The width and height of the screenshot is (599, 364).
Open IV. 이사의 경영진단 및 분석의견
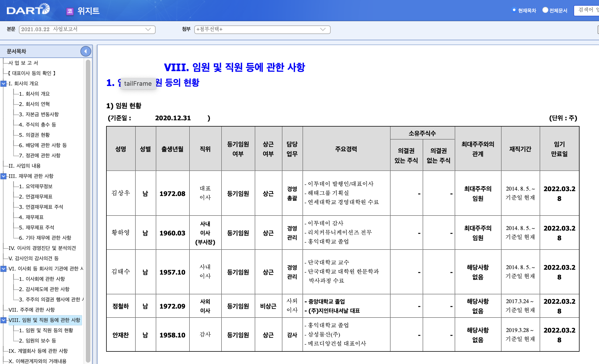(42, 248)
